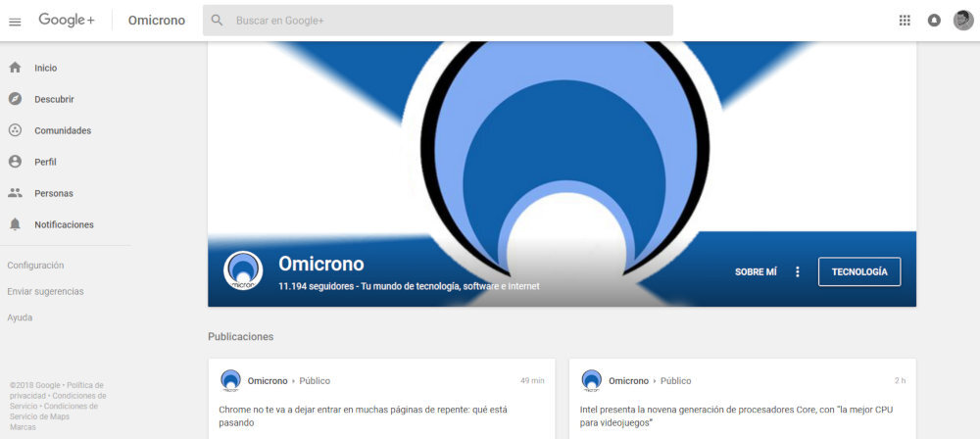
Task: Open the hamburger main menu
Action: coord(15,22)
